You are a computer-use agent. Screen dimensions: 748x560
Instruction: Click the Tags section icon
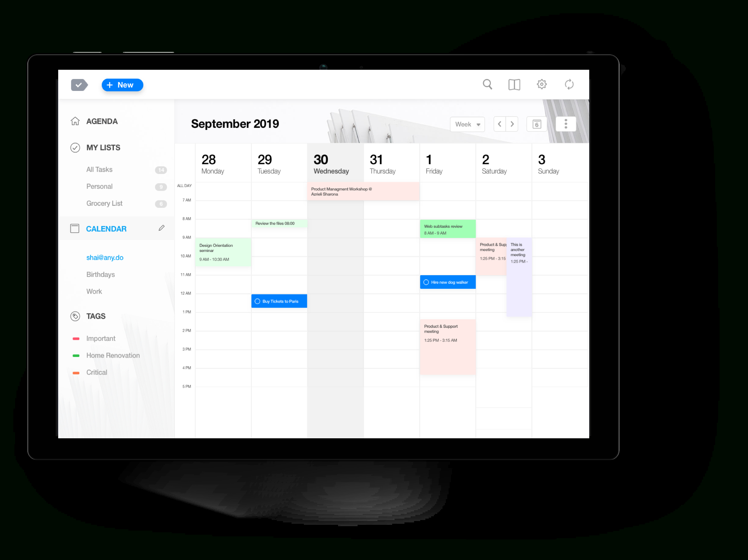[x=75, y=316]
